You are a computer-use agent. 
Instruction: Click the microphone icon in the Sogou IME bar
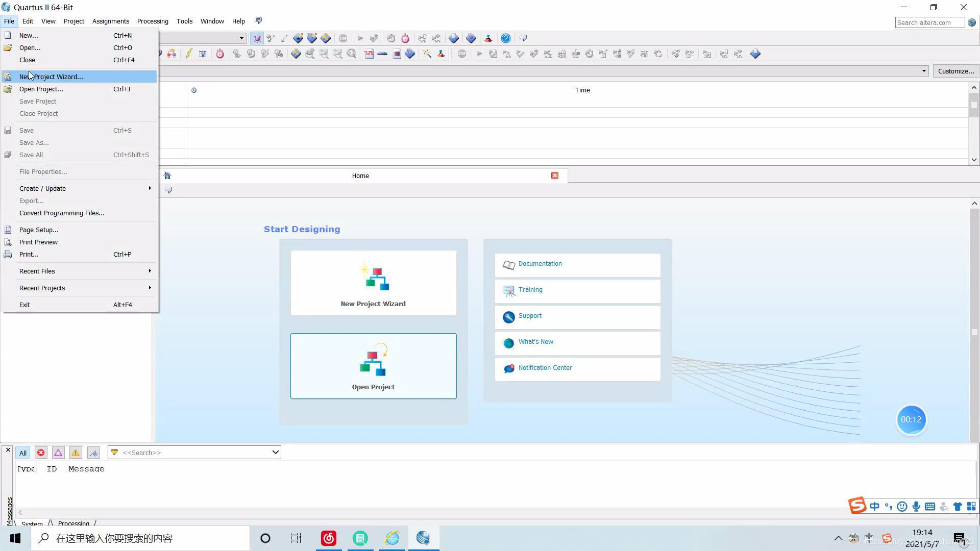916,507
